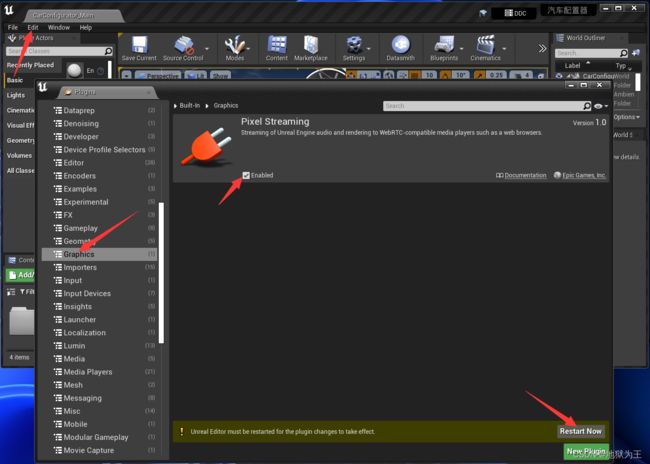The width and height of the screenshot is (650, 464).
Task: Select the Volumes category in Place Actors
Action: pos(19,155)
